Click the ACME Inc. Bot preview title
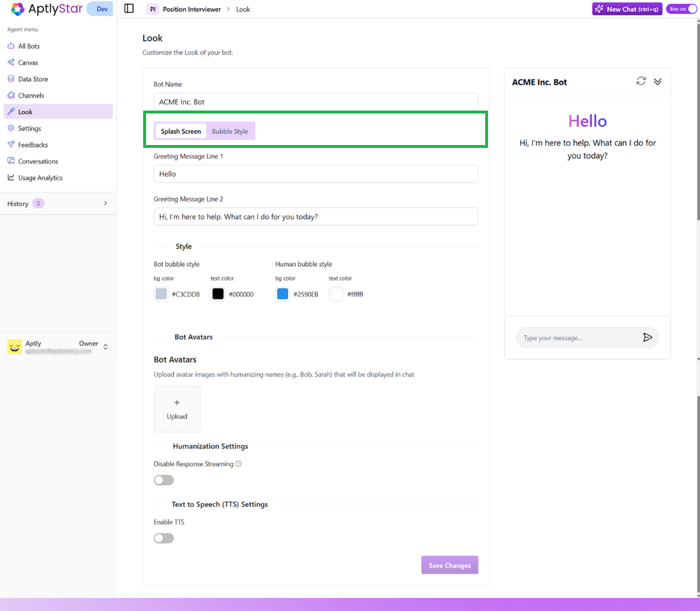Screen dimensions: 700x611 point(540,82)
